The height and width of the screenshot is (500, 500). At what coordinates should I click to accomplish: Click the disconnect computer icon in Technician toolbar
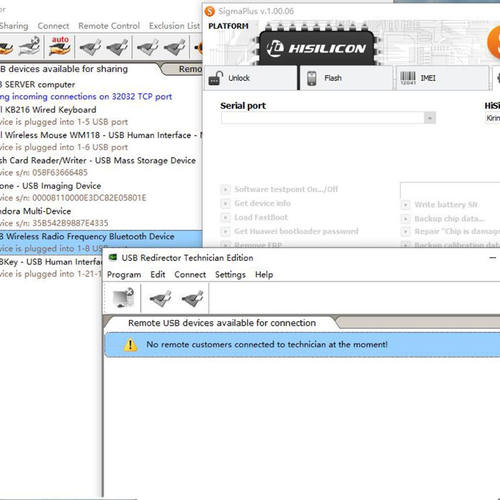(123, 298)
